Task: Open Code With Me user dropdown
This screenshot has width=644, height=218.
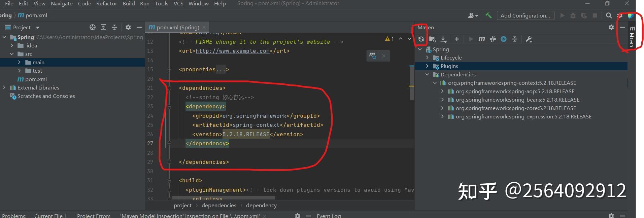Action: (x=473, y=15)
